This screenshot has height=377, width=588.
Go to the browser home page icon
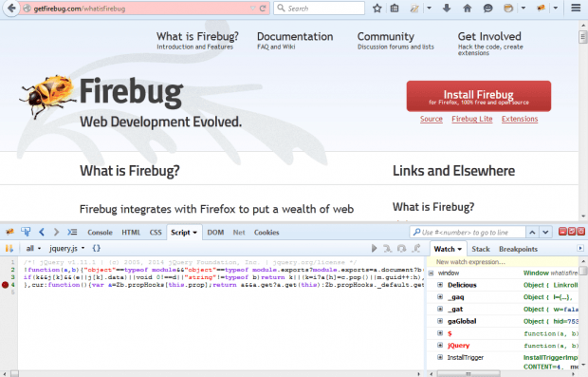[468, 9]
